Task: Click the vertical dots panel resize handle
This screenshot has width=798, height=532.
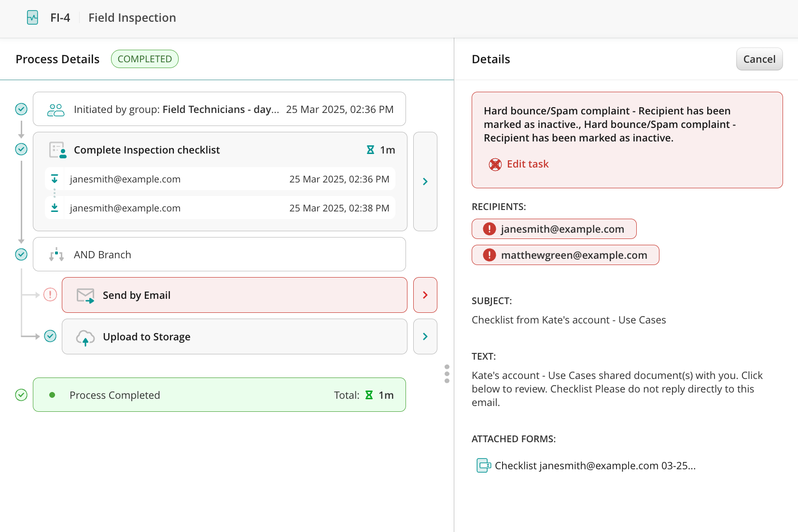Action: [x=447, y=374]
